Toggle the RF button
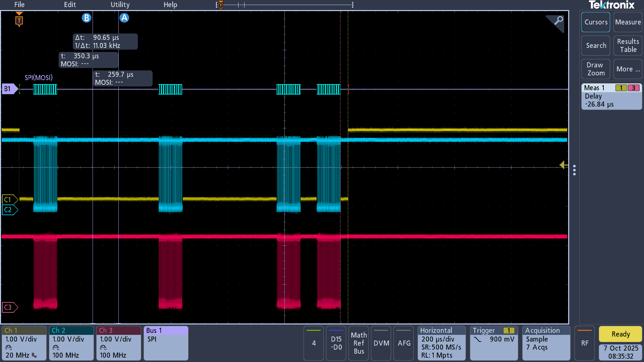Viewport: 644px width, 362px height. pyautogui.click(x=585, y=343)
